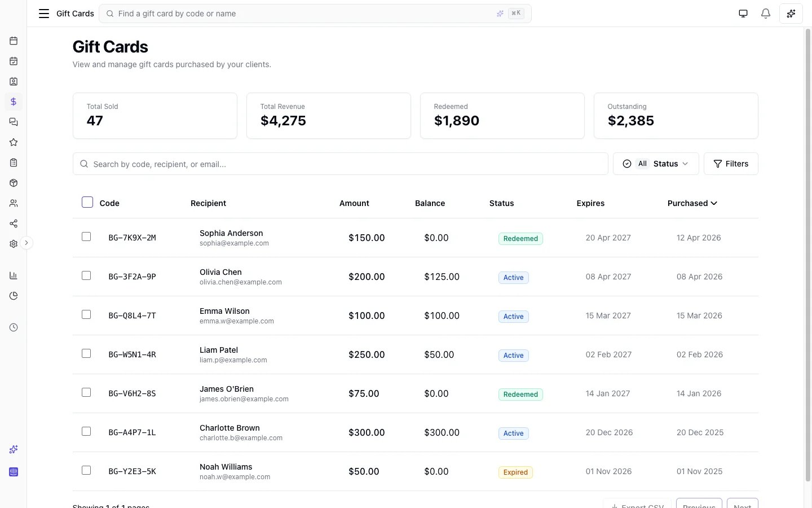Screen dimensions: 812x508
Task: Click the Intercom-style chat icon at sidebar bottom
Action: (14, 472)
